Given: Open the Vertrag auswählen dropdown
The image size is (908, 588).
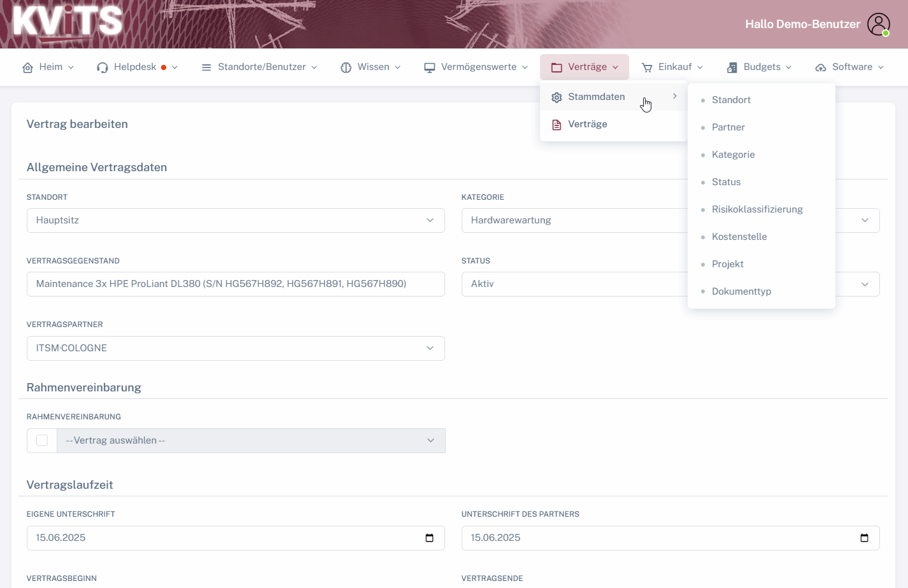Looking at the screenshot, I should tap(251, 440).
